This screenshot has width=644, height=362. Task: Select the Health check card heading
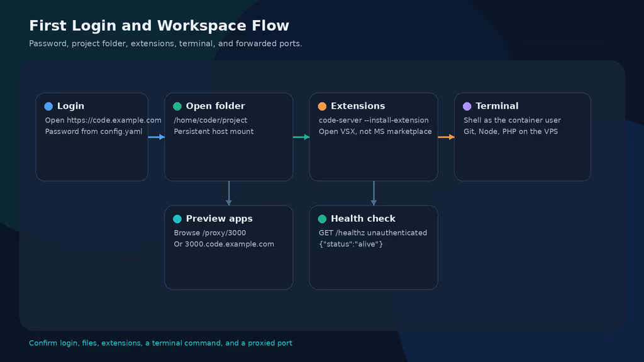[363, 219]
